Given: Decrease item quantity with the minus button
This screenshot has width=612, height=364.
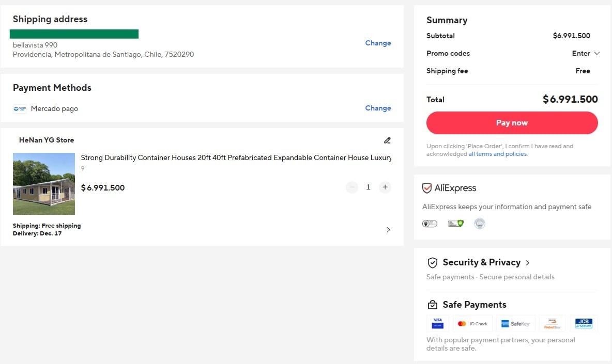Looking at the screenshot, I should pos(352,187).
